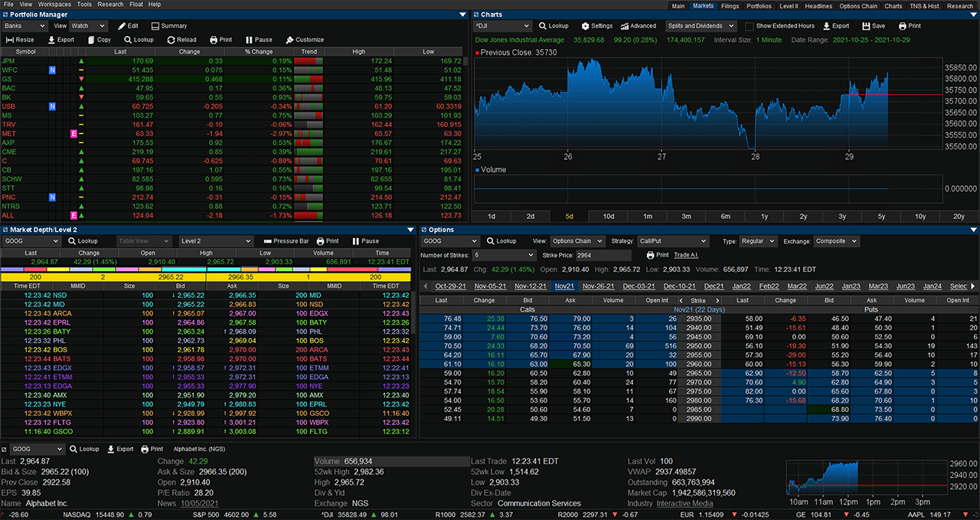
Task: Open the Watch view dropdown
Action: tap(89, 26)
